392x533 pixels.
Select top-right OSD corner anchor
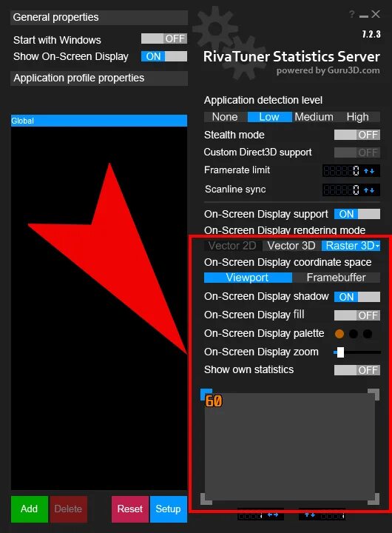coord(374,395)
